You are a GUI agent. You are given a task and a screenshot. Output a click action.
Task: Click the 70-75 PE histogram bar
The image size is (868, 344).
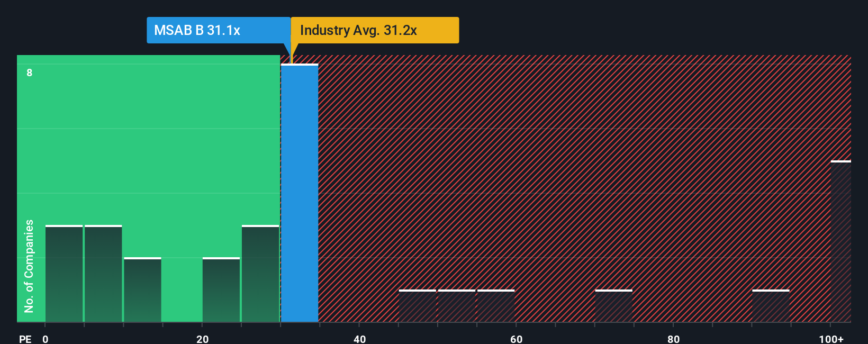click(x=614, y=306)
